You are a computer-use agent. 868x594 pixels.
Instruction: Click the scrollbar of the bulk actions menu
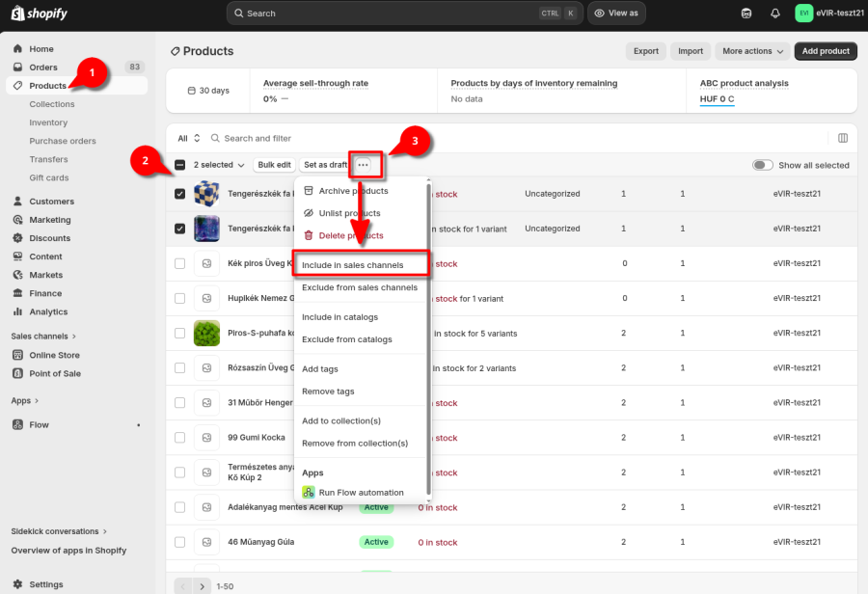[x=428, y=337]
